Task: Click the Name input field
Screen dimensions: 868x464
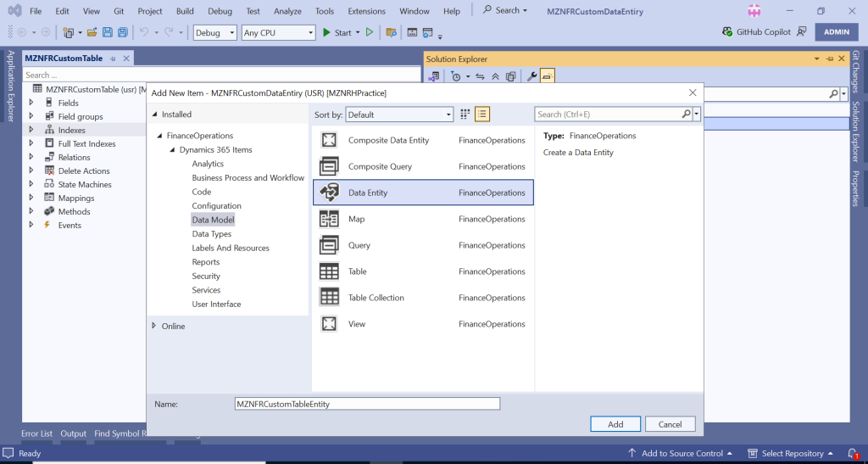Action: tap(367, 404)
